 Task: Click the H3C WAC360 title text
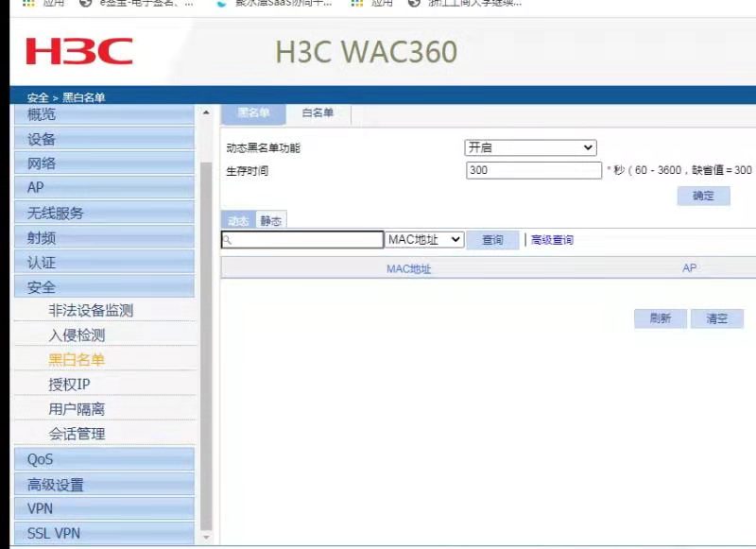click(x=367, y=52)
